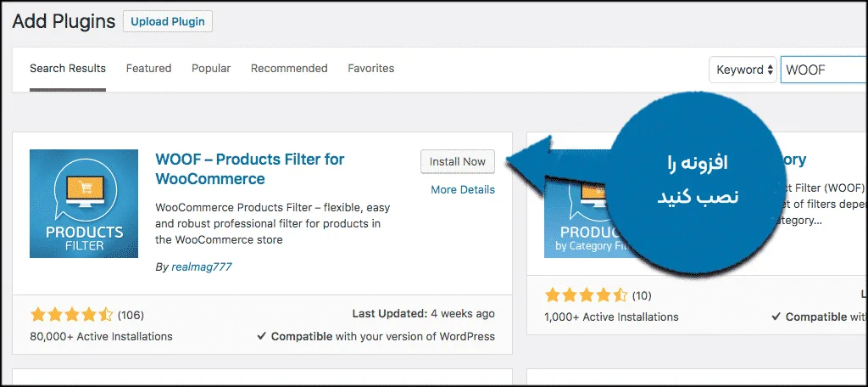Click the compatibility checkmark for WOOF plugin
868x387 pixels.
coord(262,337)
